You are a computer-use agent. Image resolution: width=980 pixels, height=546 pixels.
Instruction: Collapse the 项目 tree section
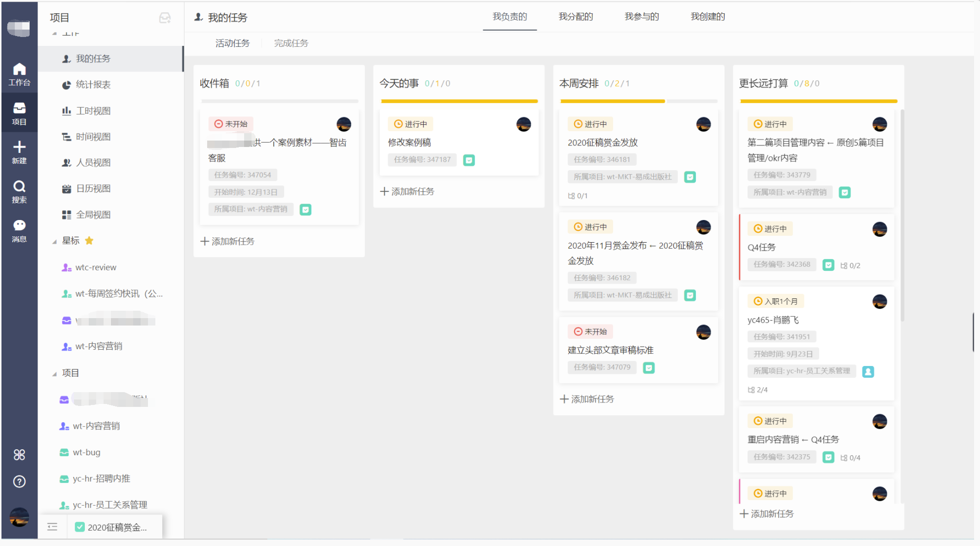click(x=54, y=374)
